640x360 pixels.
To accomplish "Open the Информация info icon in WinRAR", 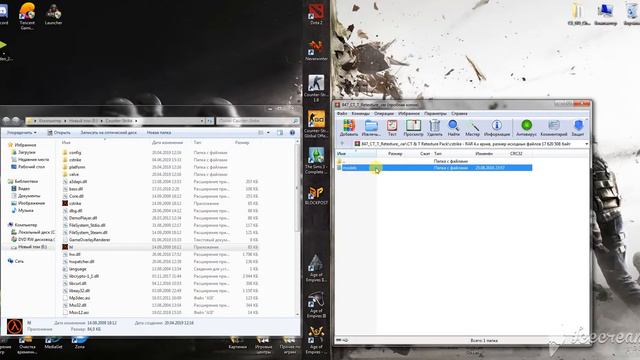I will (x=497, y=128).
